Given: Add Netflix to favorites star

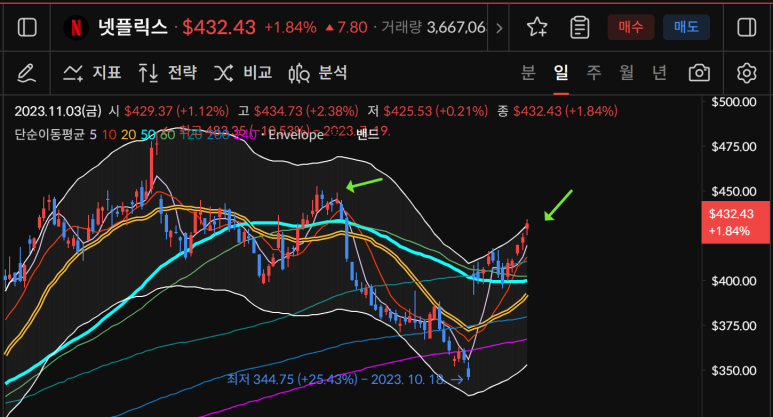Looking at the screenshot, I should [x=537, y=27].
